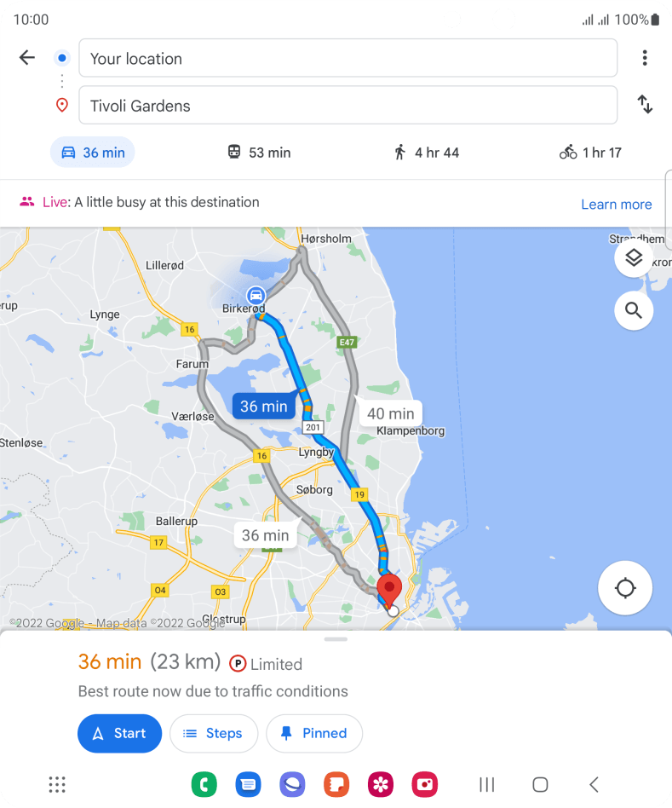Tap the car marker at Birkerød
The width and height of the screenshot is (672, 808).
click(256, 295)
